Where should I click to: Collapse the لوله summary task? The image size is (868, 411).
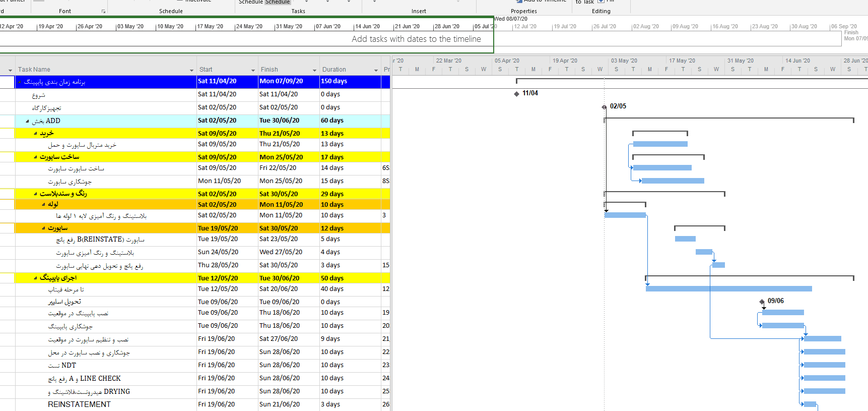[x=43, y=205]
